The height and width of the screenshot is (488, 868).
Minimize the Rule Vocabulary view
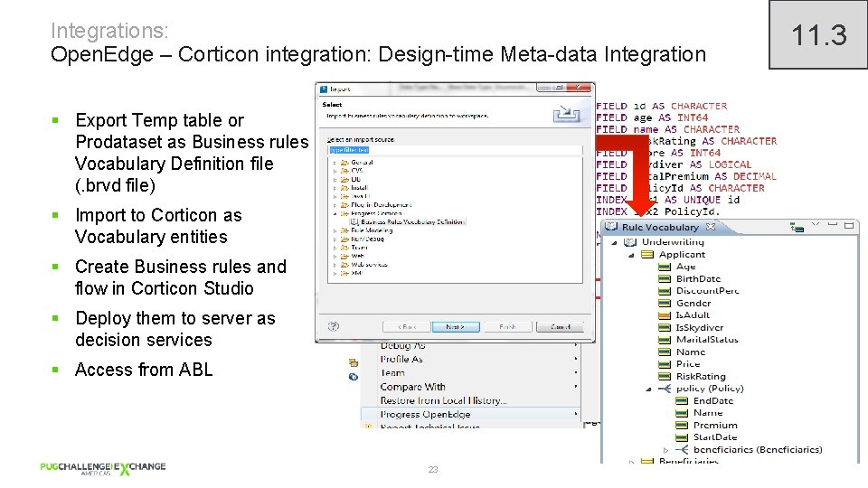click(x=833, y=224)
